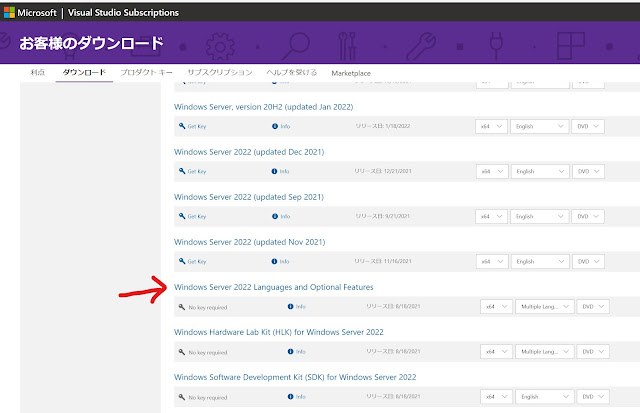
Task: Get Key for Server 2022 Dec 2021
Action: [197, 171]
